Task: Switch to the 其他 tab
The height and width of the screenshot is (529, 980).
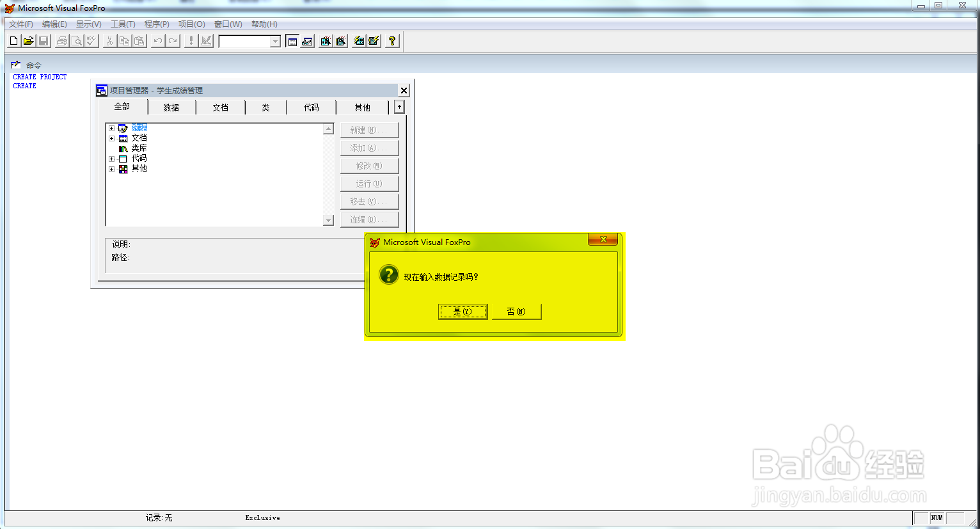Action: coord(363,107)
